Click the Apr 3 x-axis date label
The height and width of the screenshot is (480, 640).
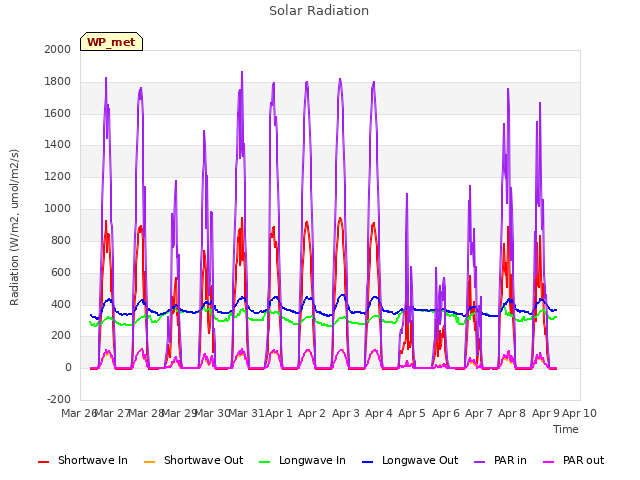345,413
